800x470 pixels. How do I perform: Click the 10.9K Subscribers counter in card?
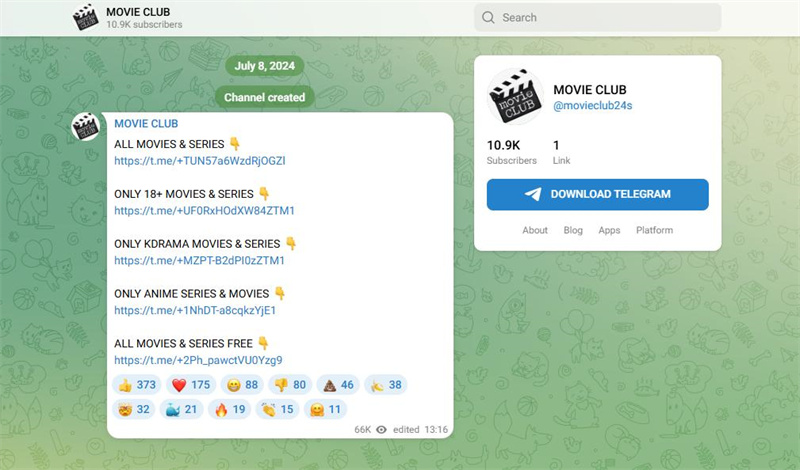(x=511, y=152)
